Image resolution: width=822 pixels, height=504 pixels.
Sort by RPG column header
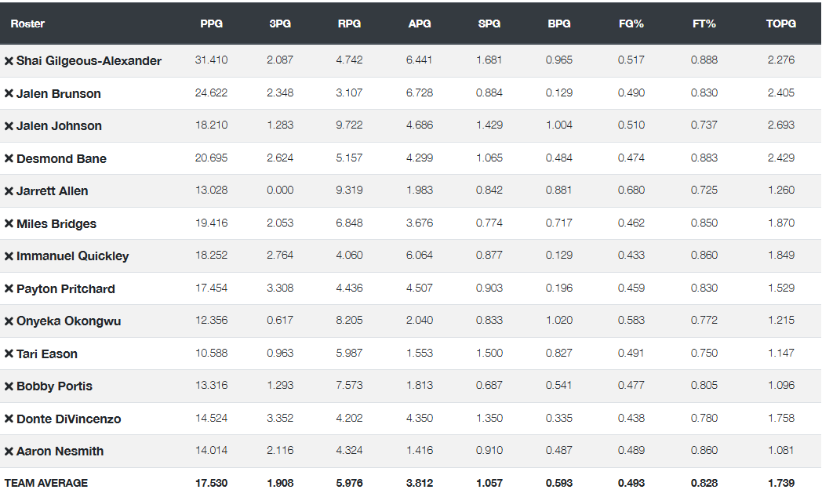pyautogui.click(x=349, y=24)
